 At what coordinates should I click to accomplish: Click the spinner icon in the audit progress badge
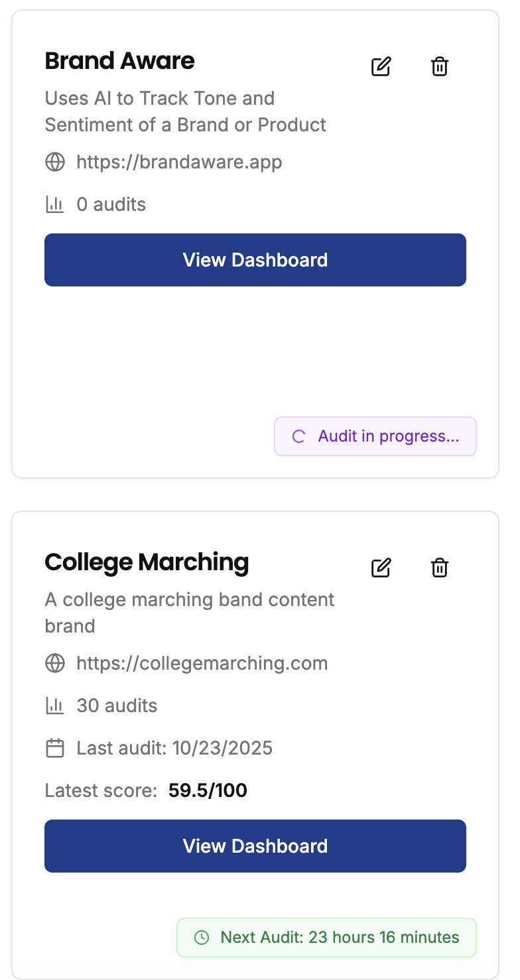point(298,436)
